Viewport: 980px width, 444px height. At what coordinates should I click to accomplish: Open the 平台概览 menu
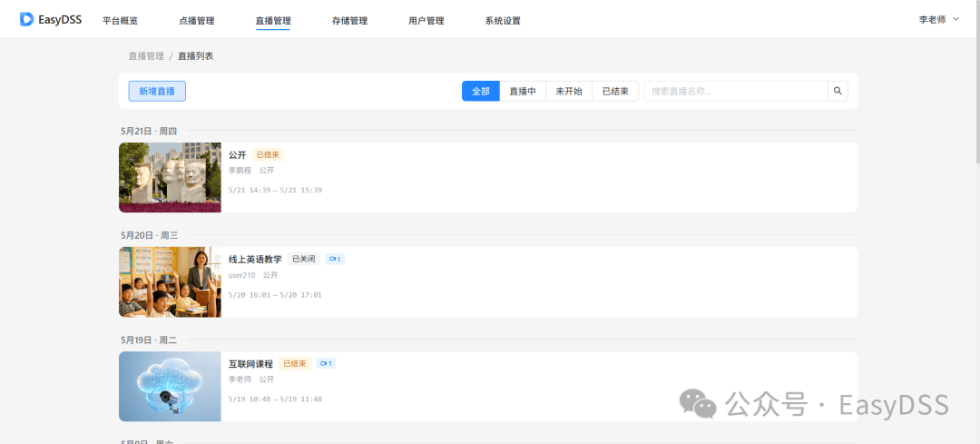120,21
